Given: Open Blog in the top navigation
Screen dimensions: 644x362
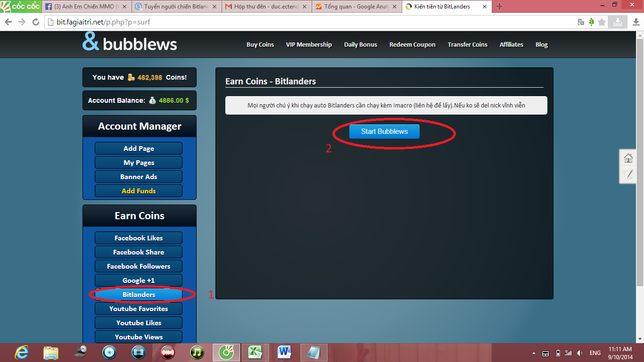Looking at the screenshot, I should [x=542, y=45].
